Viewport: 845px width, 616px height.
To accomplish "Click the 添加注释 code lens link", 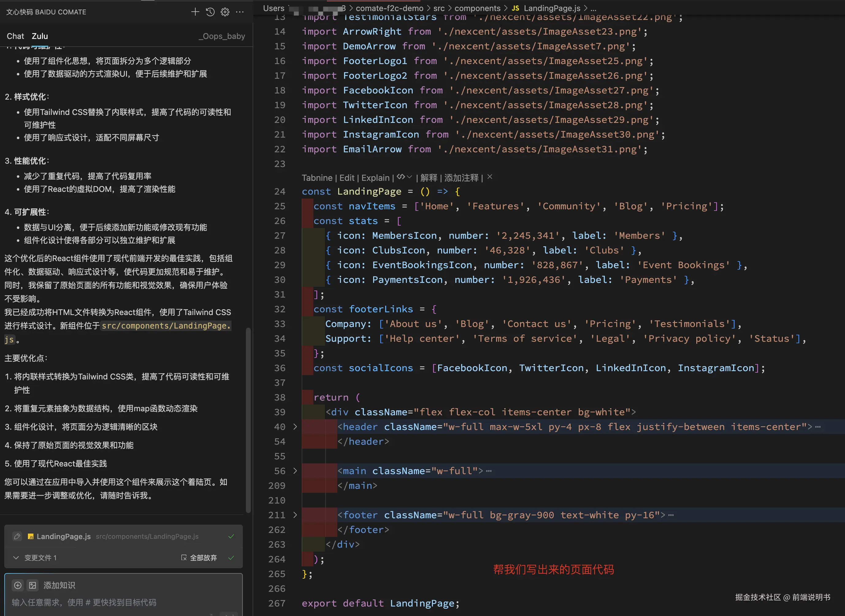I will pyautogui.click(x=461, y=178).
